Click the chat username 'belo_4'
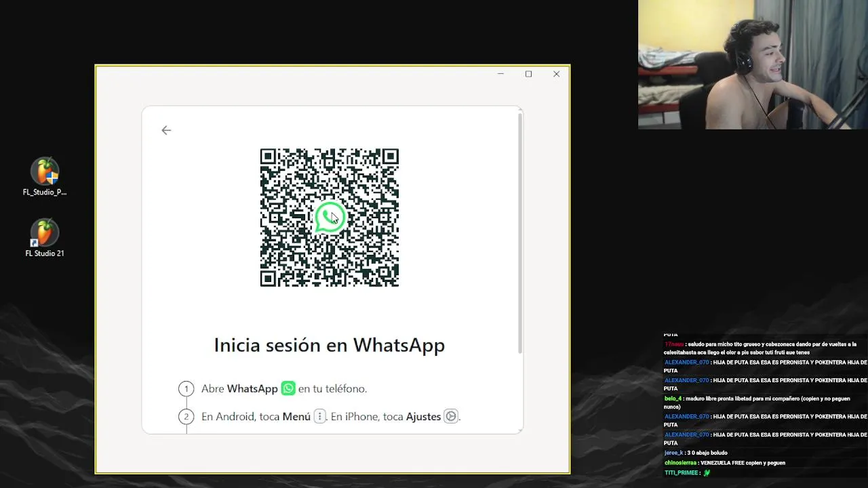 coord(673,399)
